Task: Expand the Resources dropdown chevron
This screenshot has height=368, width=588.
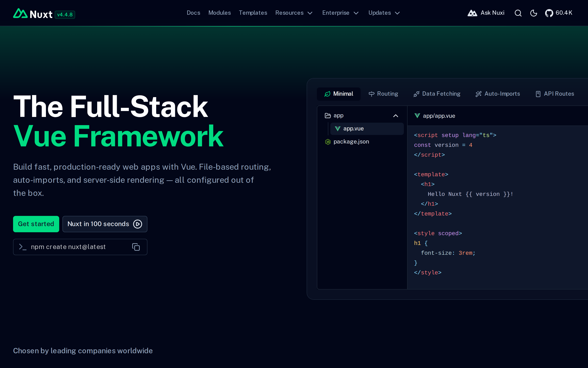Action: click(x=310, y=13)
